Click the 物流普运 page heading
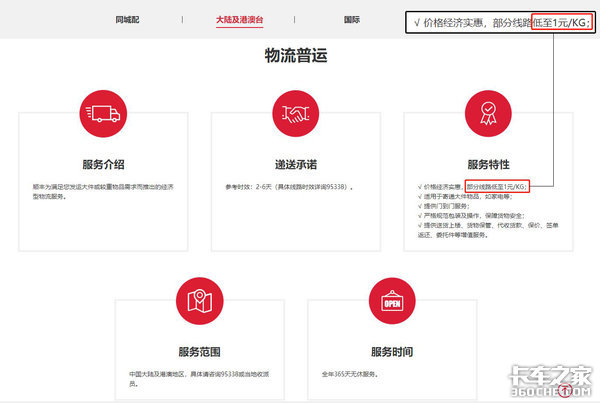The height and width of the screenshot is (403, 600). click(296, 55)
